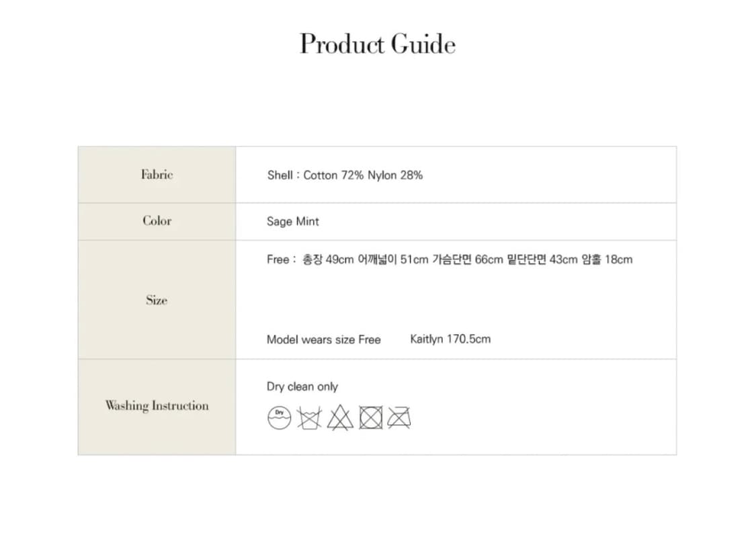
Task: Select the Color row label
Action: click(157, 221)
